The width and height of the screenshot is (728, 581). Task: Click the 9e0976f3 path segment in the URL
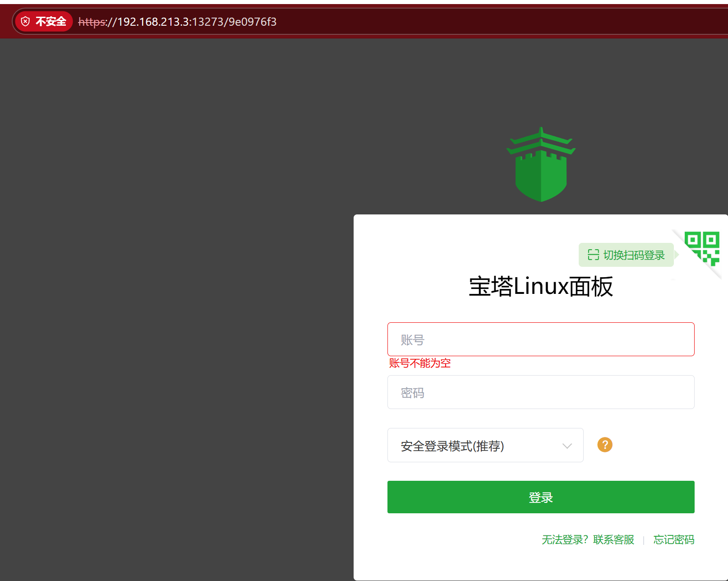[253, 22]
